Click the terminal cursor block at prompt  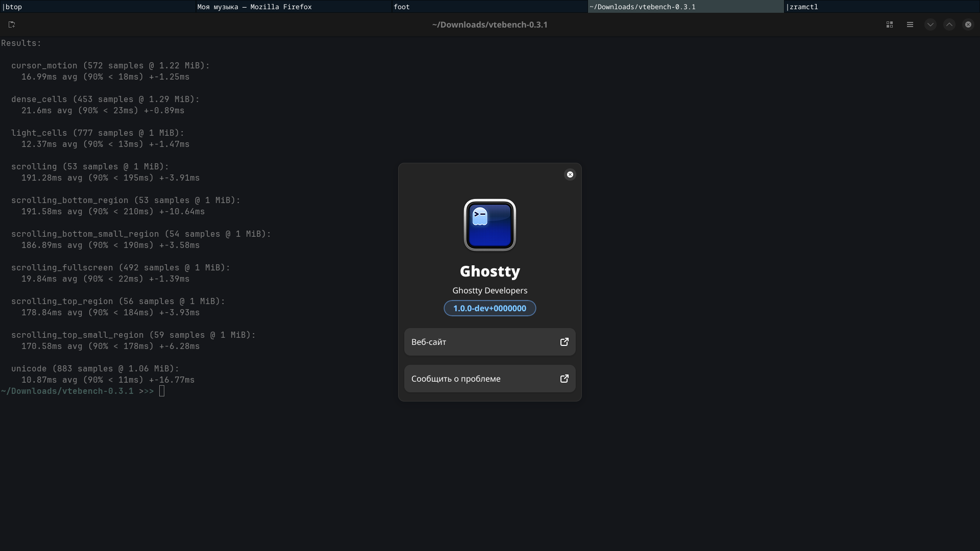(162, 391)
